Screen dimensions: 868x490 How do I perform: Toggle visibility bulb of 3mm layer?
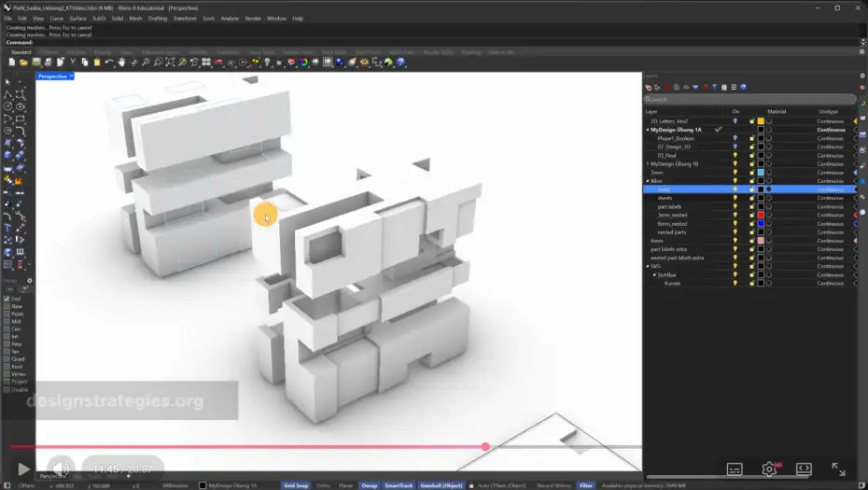[735, 172]
